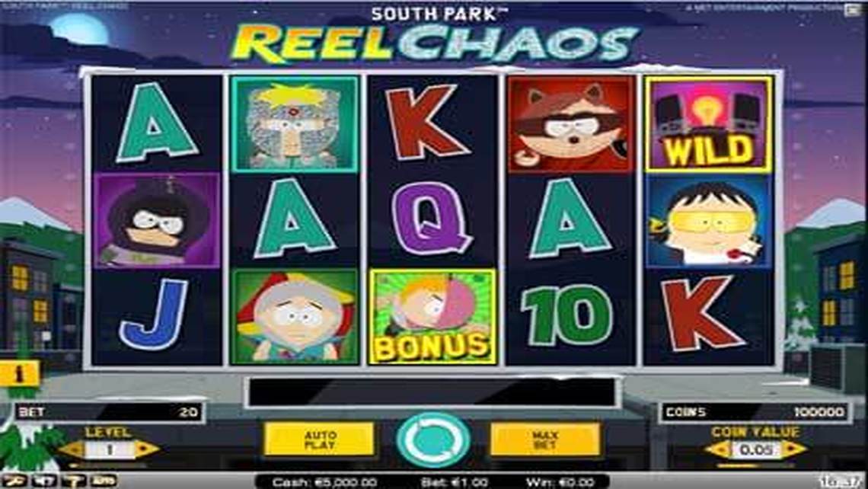Image resolution: width=868 pixels, height=489 pixels.
Task: Open the paytable info icon
Action: [20, 374]
